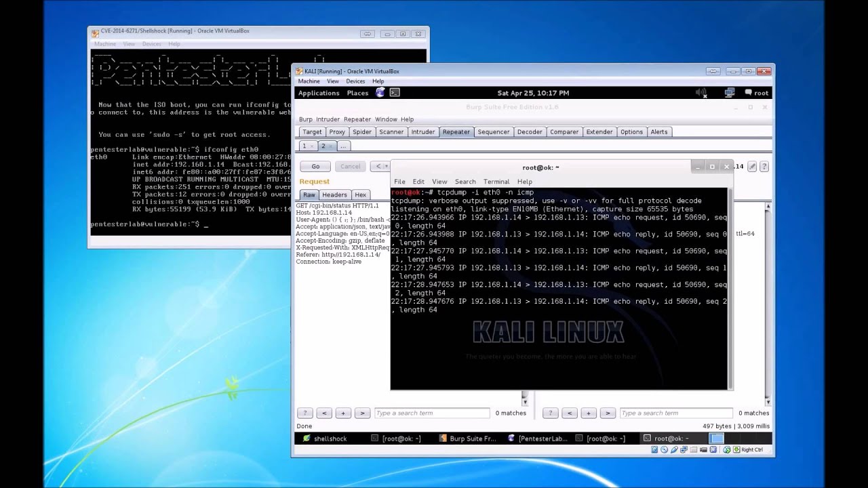Click the muted volume icon in Kali panel
Image resolution: width=868 pixels, height=488 pixels.
tap(701, 93)
